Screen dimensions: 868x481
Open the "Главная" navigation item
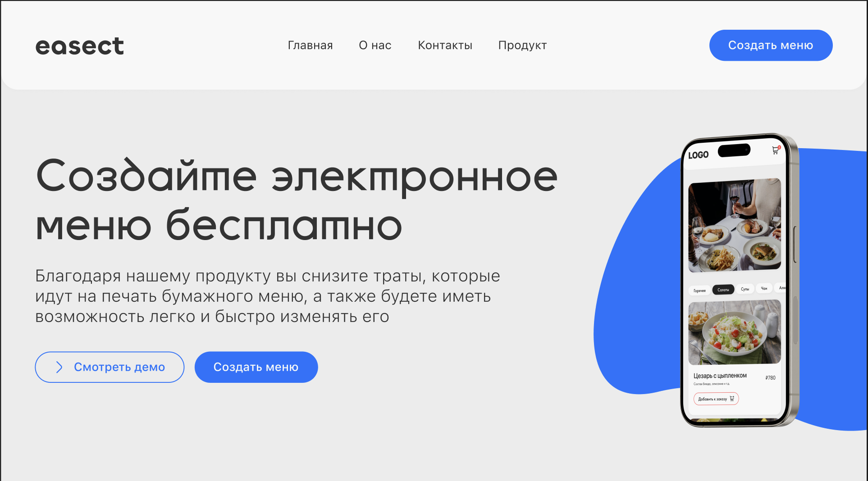coord(310,45)
